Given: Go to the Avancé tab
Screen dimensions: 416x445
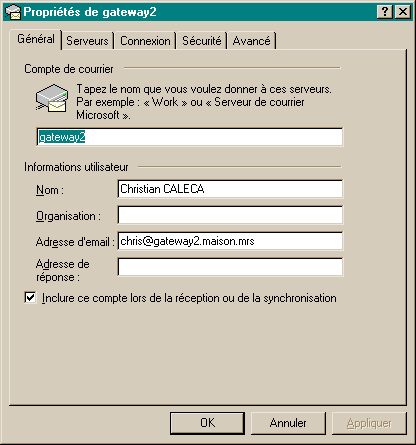Looking at the screenshot, I should (x=252, y=41).
